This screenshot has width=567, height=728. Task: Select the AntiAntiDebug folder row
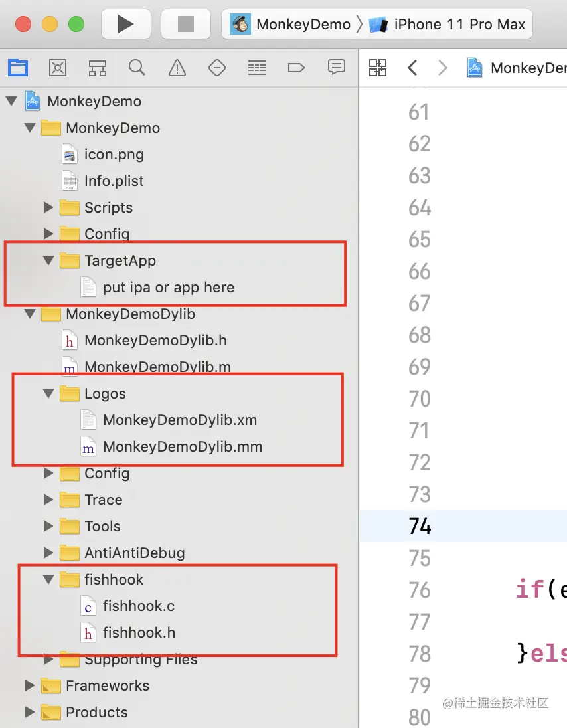pyautogui.click(x=179, y=553)
